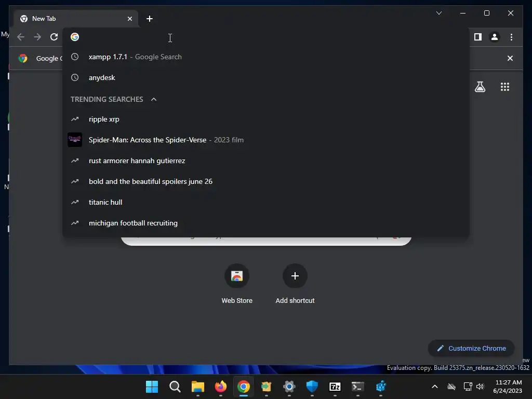Select 'bold and the beautiful spoilers june 26'
This screenshot has height=399, width=532.
pos(266,181)
